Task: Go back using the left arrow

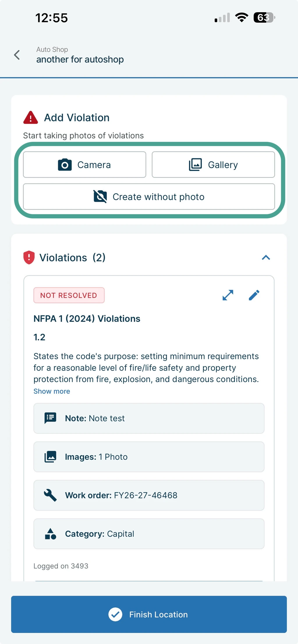Action: point(17,55)
